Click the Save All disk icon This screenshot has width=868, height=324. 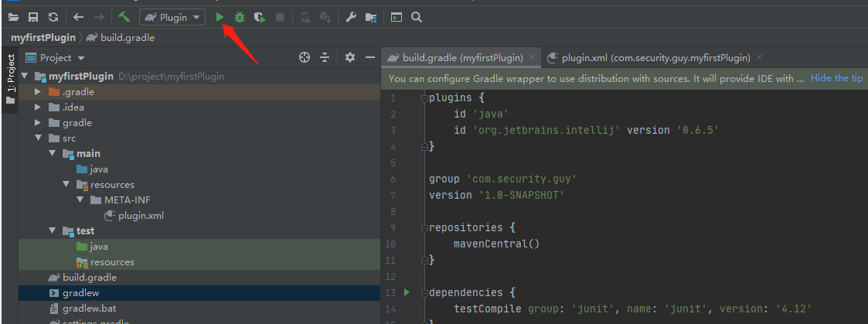click(33, 18)
